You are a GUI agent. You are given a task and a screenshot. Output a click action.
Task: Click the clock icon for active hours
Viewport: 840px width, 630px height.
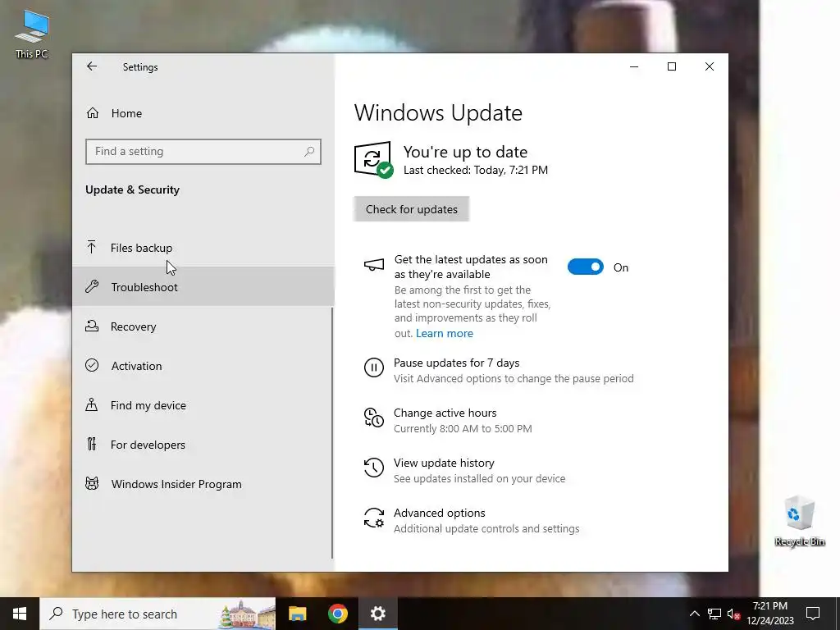pyautogui.click(x=374, y=418)
